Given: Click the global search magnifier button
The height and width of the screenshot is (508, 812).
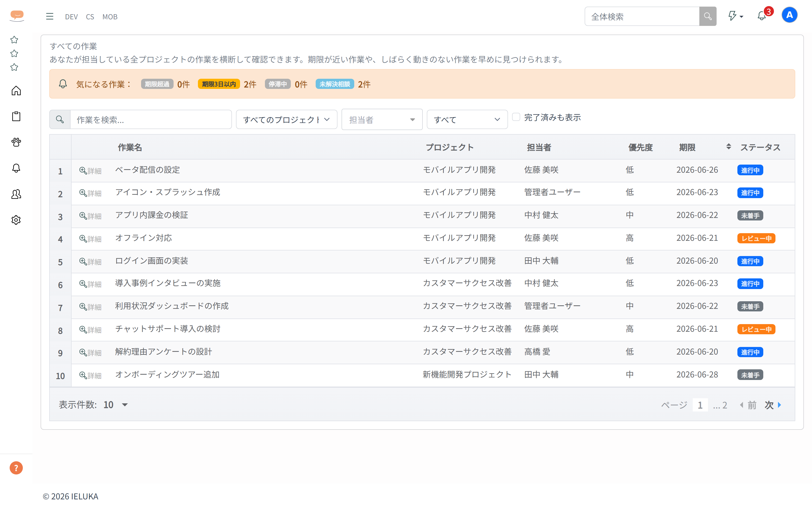Looking at the screenshot, I should click(x=708, y=16).
